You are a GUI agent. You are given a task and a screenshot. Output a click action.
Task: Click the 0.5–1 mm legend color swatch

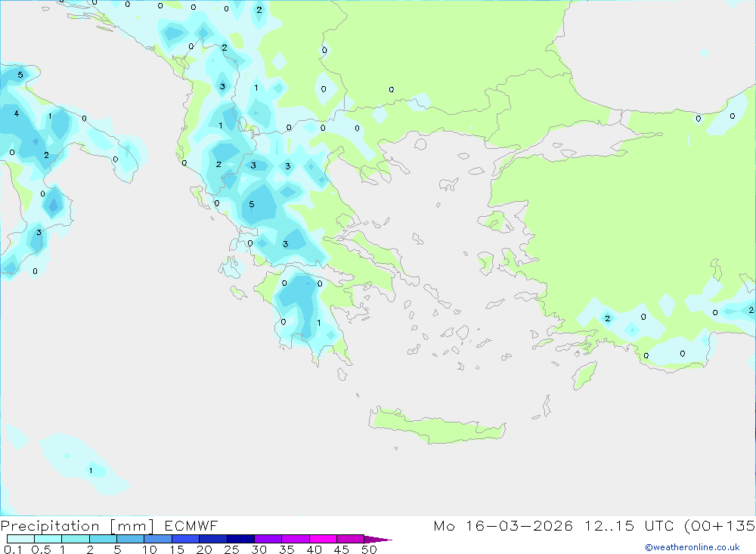(48, 539)
